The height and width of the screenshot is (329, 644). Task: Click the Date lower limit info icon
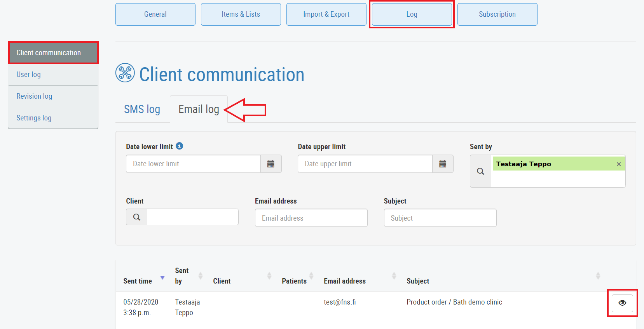pos(179,146)
